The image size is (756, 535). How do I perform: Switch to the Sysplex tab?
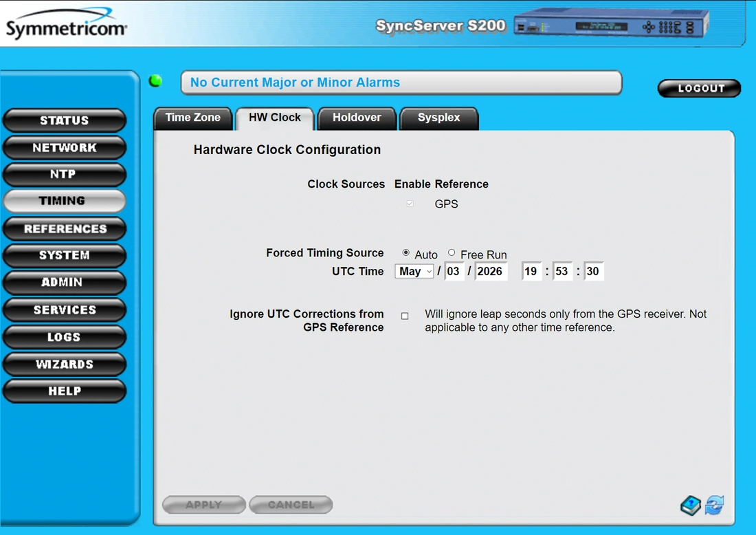[438, 118]
